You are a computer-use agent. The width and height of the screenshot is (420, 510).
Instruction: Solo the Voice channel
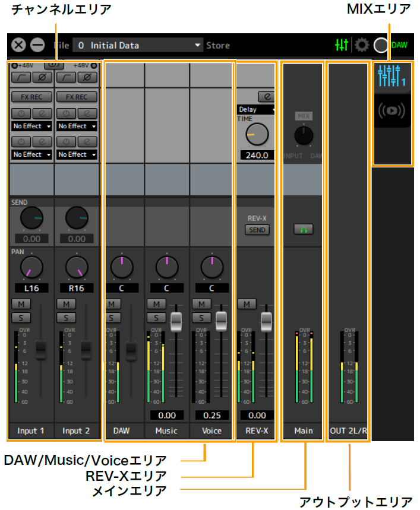pos(201,318)
